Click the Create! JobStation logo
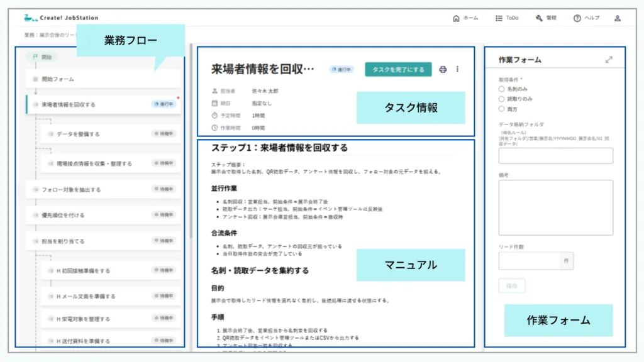This screenshot has height=362, width=644. [60, 18]
